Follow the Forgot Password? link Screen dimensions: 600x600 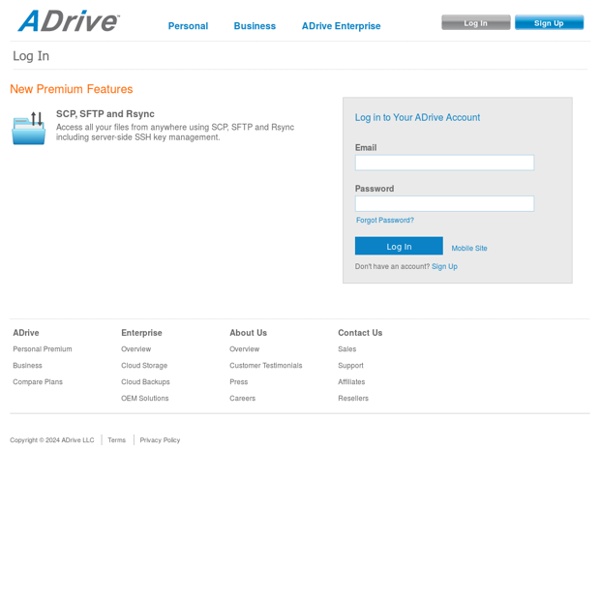pyautogui.click(x=384, y=220)
